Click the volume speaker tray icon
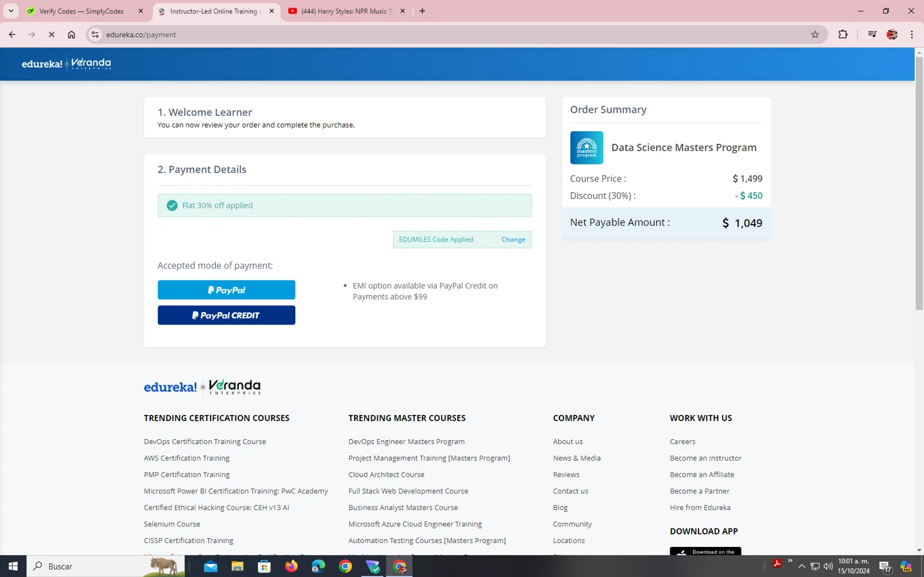 click(828, 567)
